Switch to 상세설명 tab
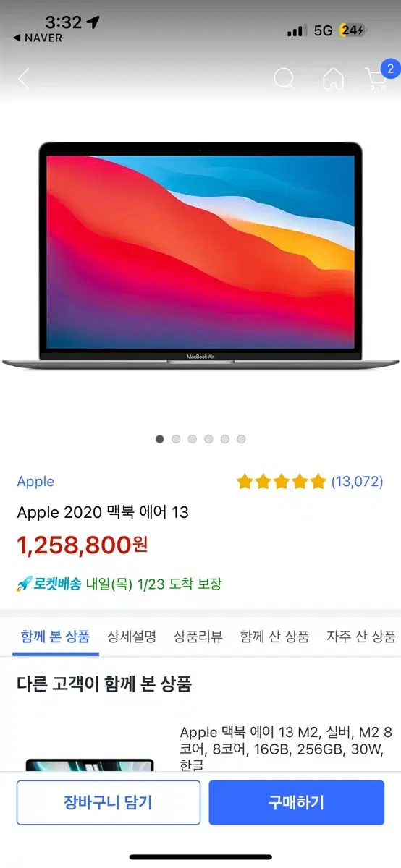This screenshot has width=401, height=868. (132, 637)
